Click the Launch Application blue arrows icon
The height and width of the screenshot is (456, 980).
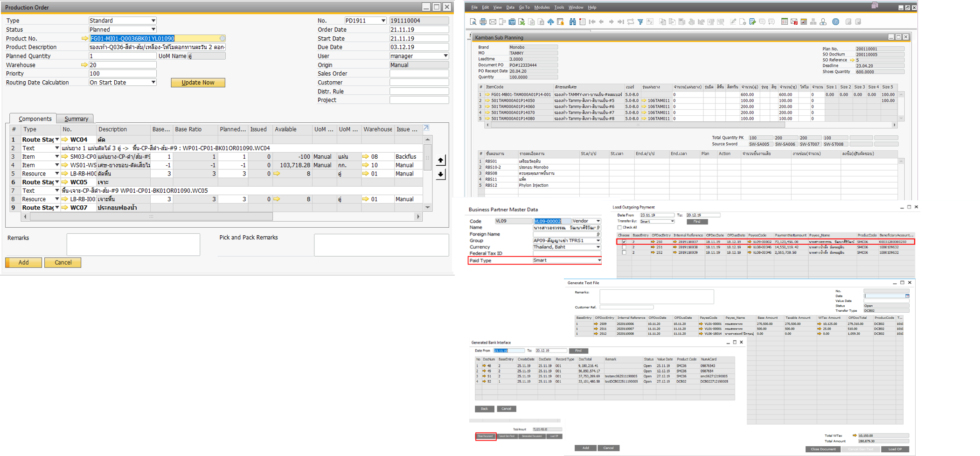(x=550, y=22)
